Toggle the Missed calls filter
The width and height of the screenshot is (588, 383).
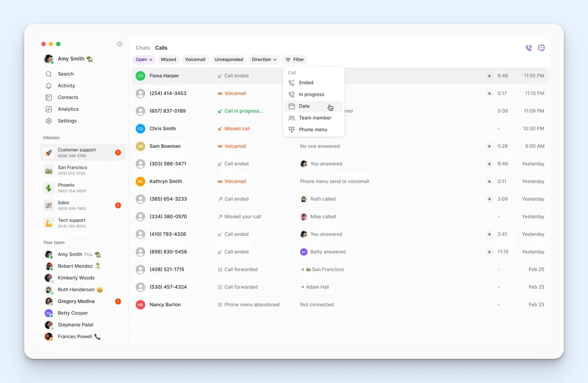(168, 59)
